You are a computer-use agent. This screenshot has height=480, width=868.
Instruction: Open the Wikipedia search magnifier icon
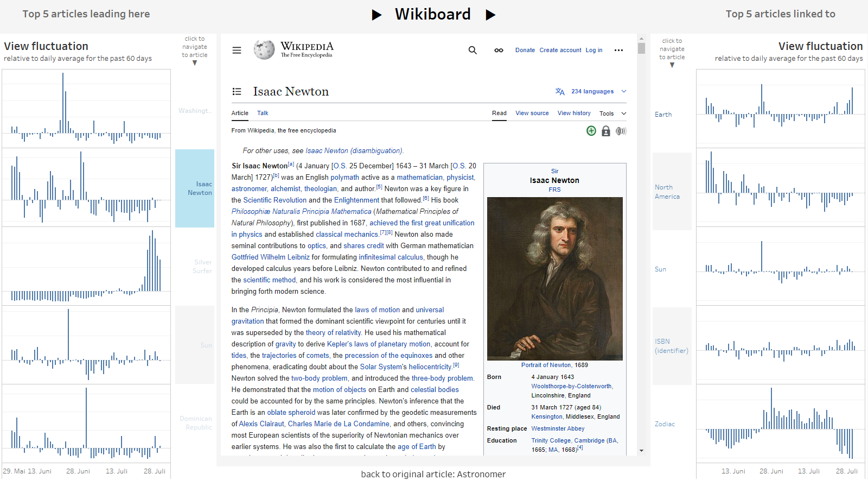(473, 50)
